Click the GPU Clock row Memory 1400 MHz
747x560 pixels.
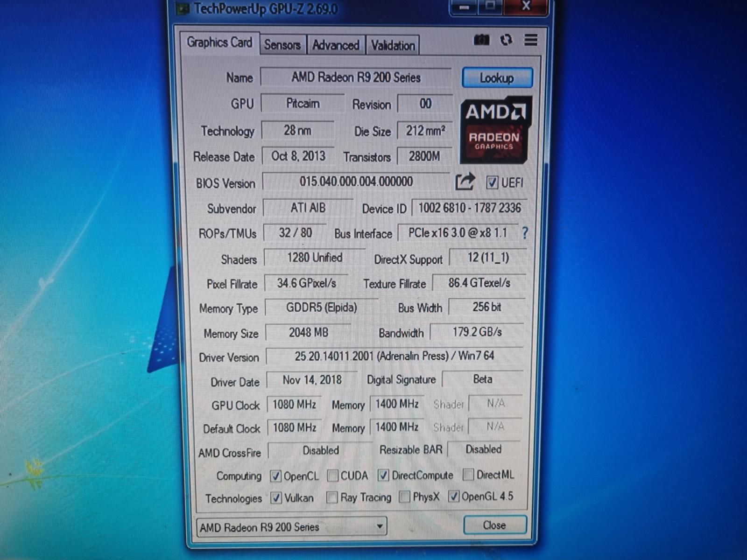[397, 404]
